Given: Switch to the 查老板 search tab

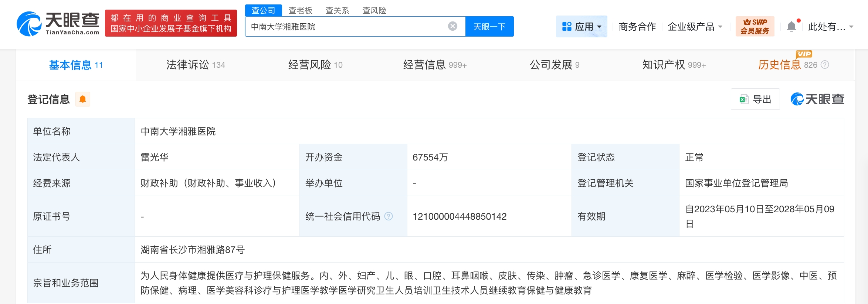Looking at the screenshot, I should click(x=300, y=10).
